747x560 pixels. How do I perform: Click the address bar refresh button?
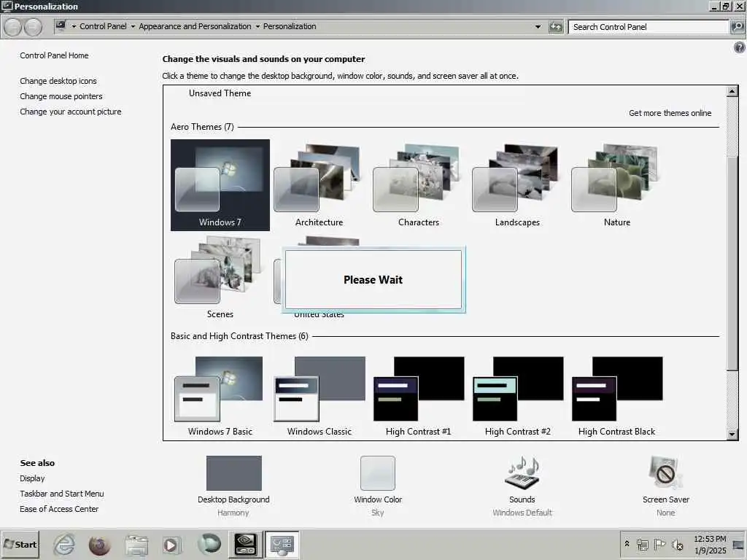pos(555,27)
